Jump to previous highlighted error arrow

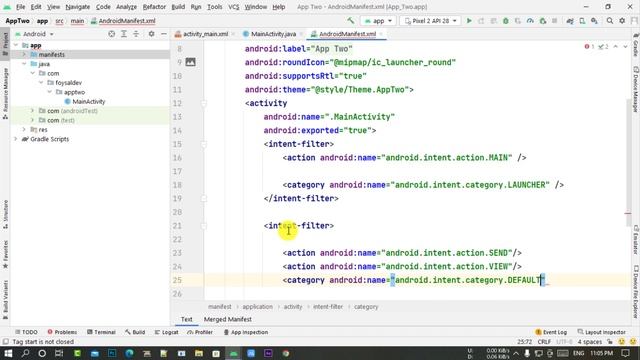click(616, 47)
